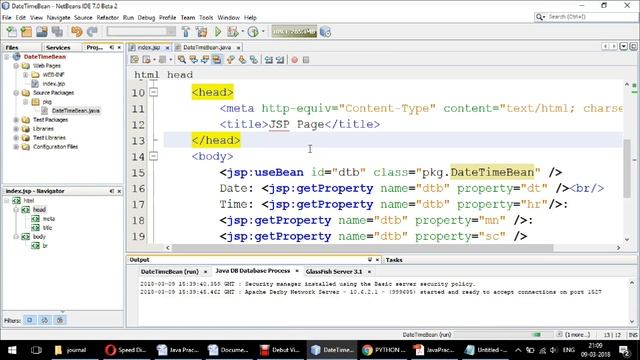Image resolution: width=640 pixels, height=360 pixels.
Task: Expand the WEB-INF folder node
Action: click(x=25, y=75)
